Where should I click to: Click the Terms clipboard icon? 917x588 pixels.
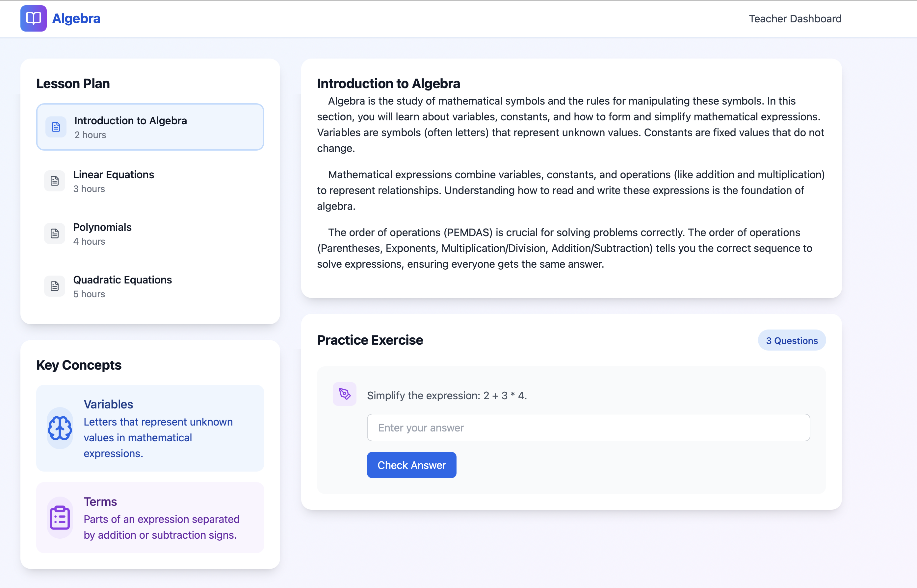coord(60,518)
